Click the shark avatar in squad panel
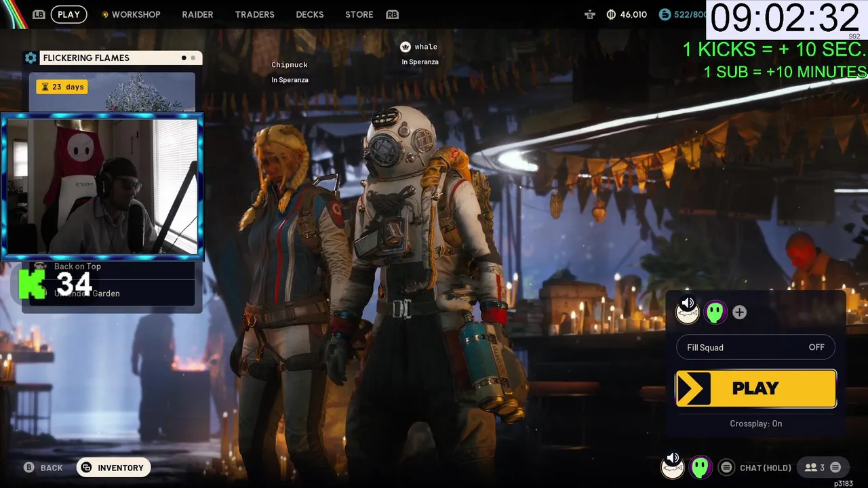868x488 pixels. 687,314
